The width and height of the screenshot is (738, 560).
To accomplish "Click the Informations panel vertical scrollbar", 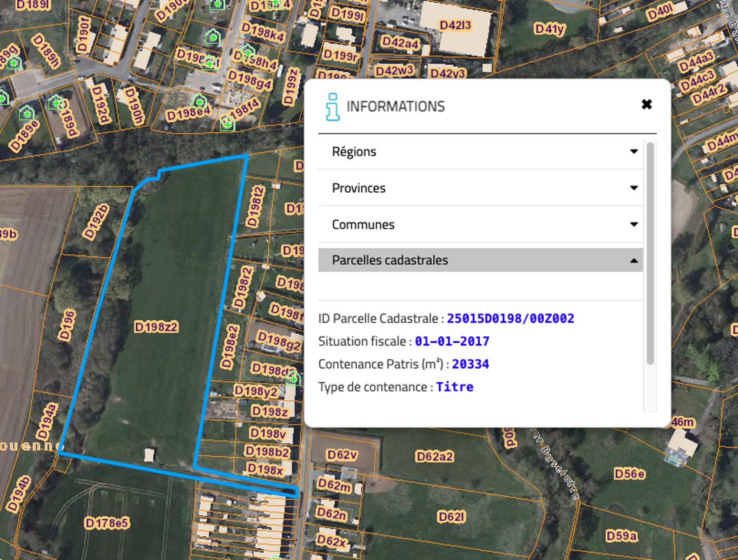I will pos(650,253).
